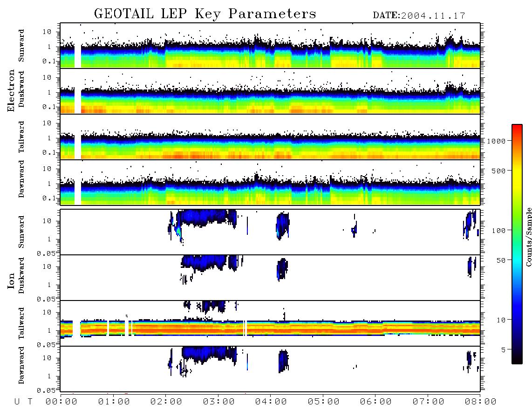This screenshot has height=410, width=532.
Task: Click the Ion group label
Action: point(11,280)
